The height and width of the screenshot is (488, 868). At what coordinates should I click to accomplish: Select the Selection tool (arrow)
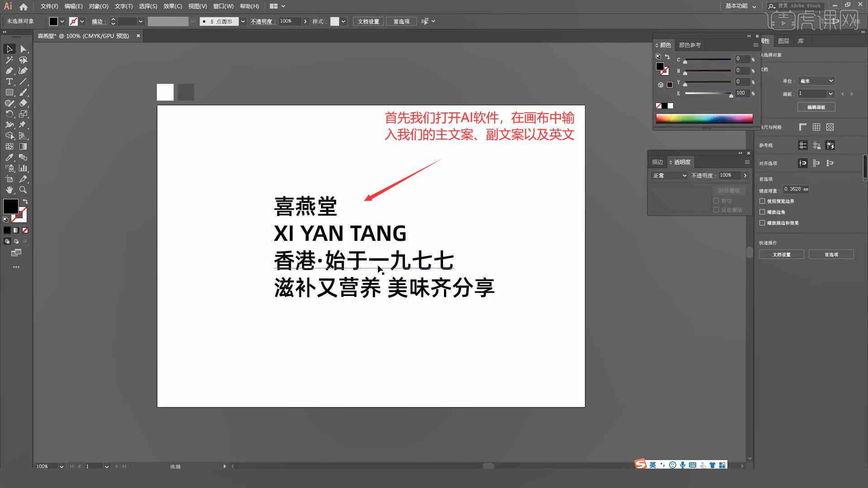click(9, 49)
